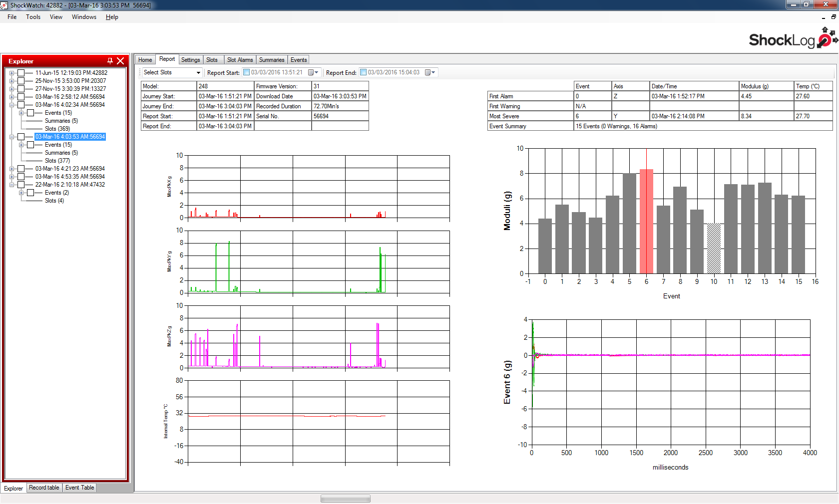This screenshot has width=839, height=504.
Task: Click the ShockLog logo icon
Action: pos(827,38)
